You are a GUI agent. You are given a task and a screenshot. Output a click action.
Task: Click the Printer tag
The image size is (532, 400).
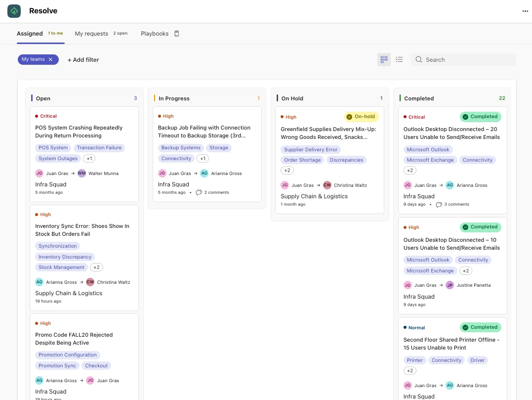[x=414, y=360]
